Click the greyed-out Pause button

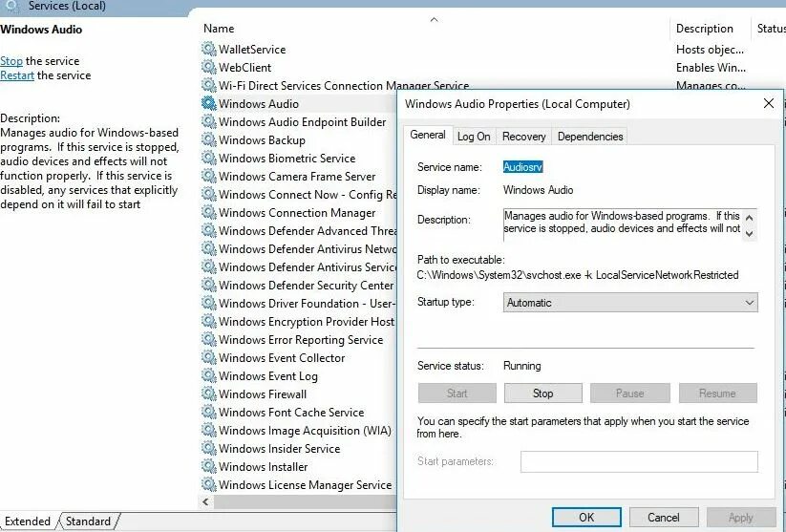629,394
